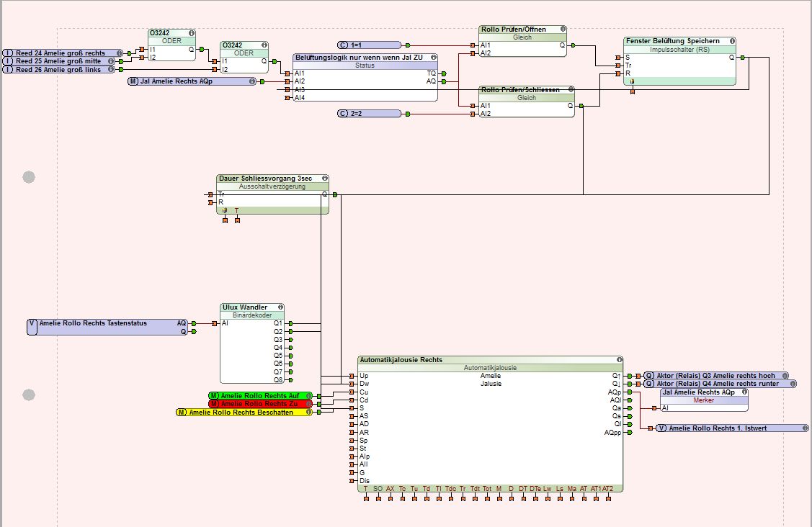Click lower grey circle marker at left
This screenshot has width=812, height=527.
point(29,395)
